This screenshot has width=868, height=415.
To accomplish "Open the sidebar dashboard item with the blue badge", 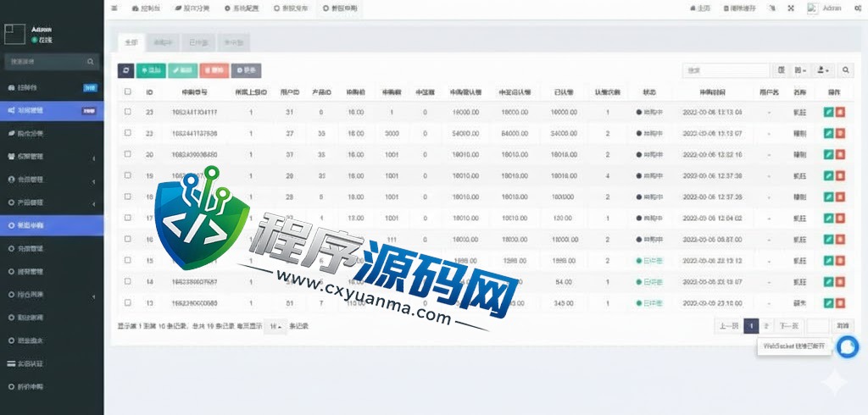I will point(52,87).
